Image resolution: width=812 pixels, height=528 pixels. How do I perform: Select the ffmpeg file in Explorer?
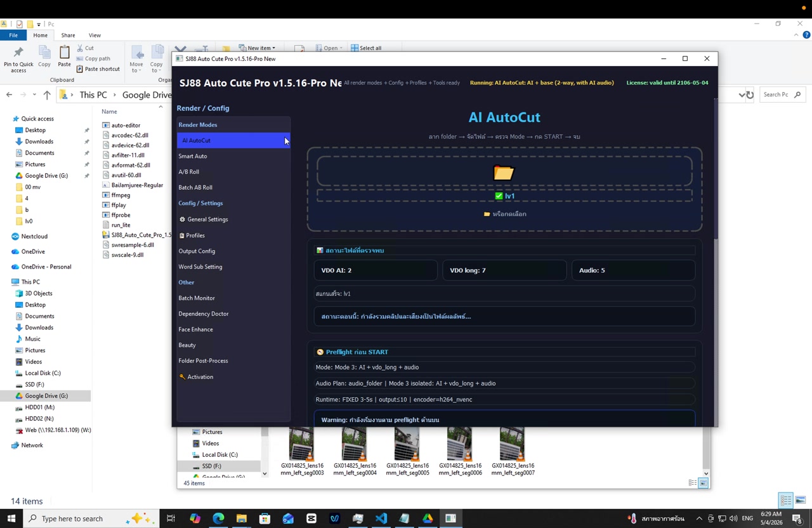click(121, 195)
